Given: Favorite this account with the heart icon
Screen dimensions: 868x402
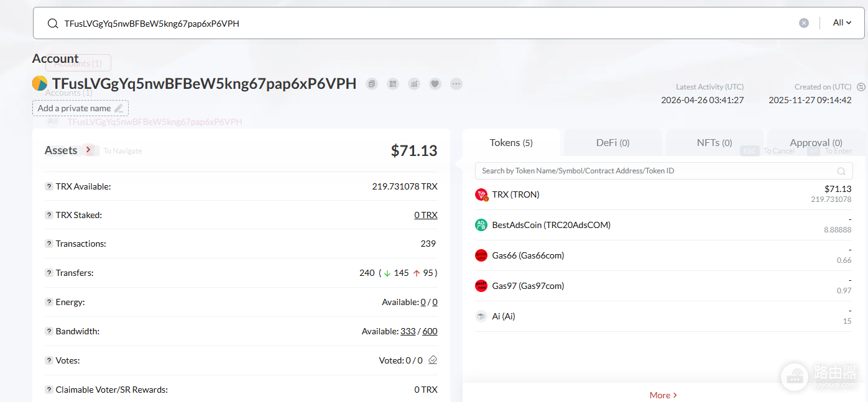Looking at the screenshot, I should click(435, 84).
